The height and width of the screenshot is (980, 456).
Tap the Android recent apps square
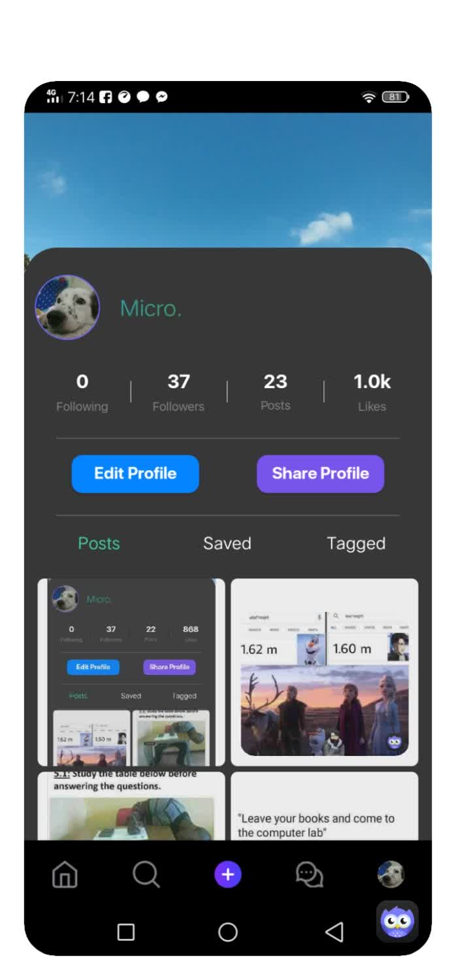point(126,932)
